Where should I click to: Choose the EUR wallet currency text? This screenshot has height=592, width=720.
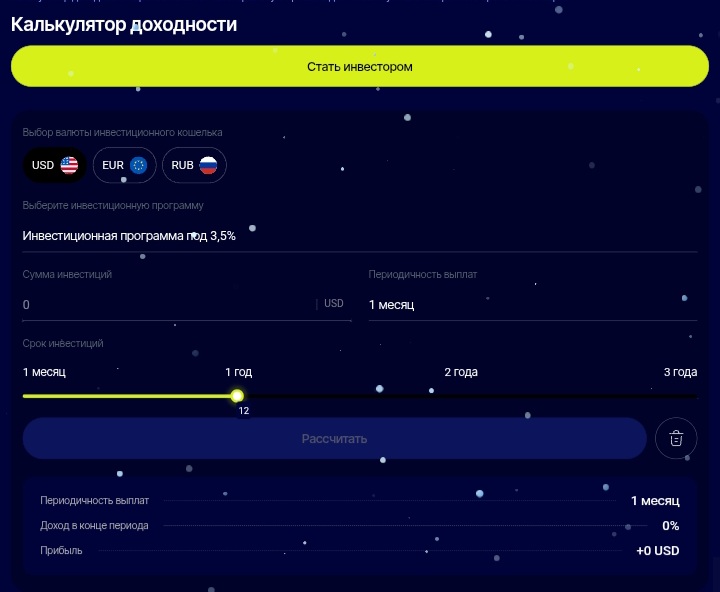(113, 166)
